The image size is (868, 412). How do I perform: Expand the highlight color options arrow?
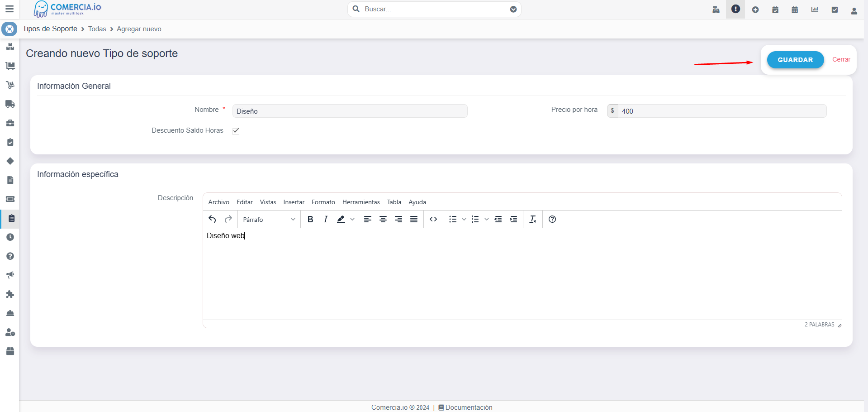pos(352,219)
